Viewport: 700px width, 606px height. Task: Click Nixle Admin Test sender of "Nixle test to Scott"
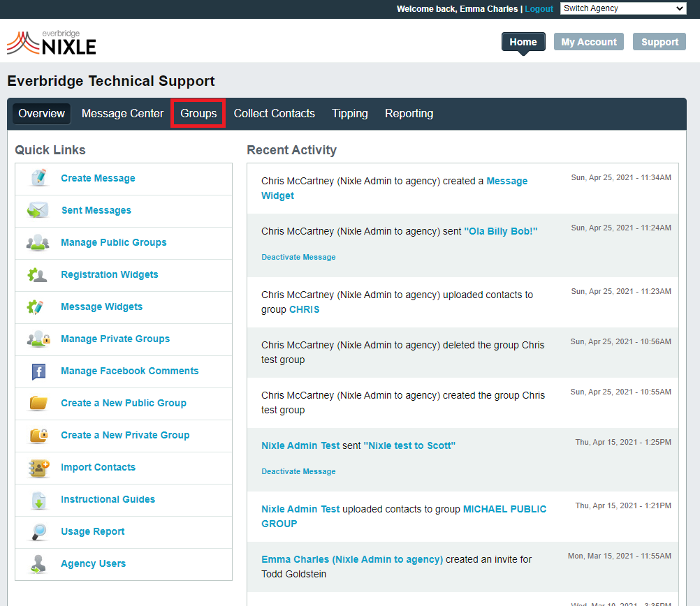pyautogui.click(x=300, y=445)
